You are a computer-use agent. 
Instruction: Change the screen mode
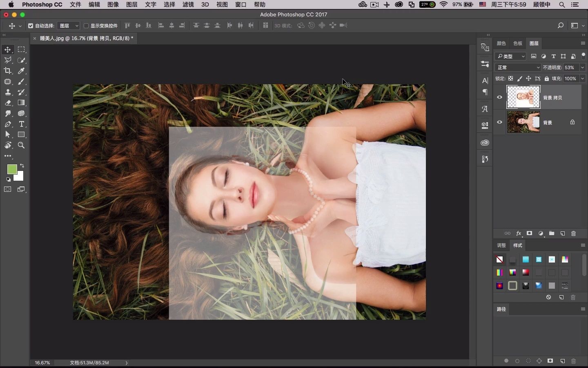(21, 189)
